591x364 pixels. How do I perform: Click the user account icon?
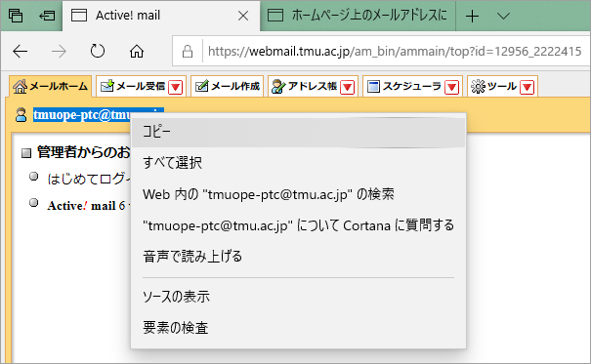21,115
